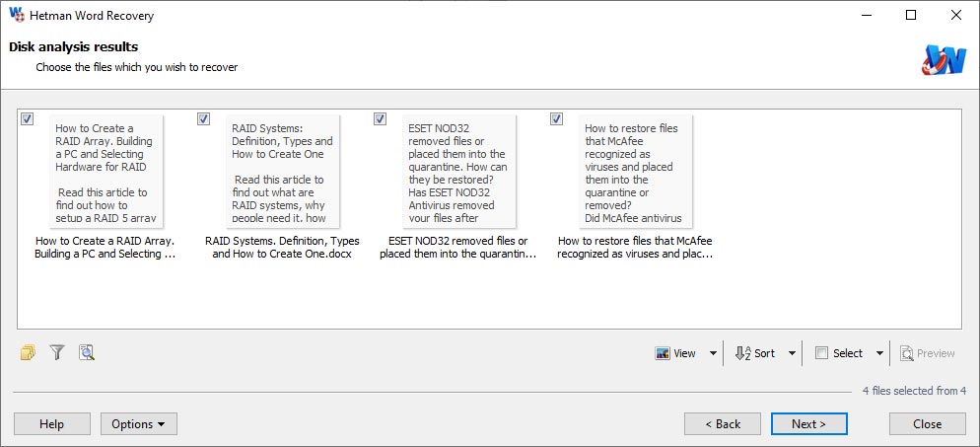Click 'Choose the files which you wish to recover'
980x447 pixels.
point(137,67)
